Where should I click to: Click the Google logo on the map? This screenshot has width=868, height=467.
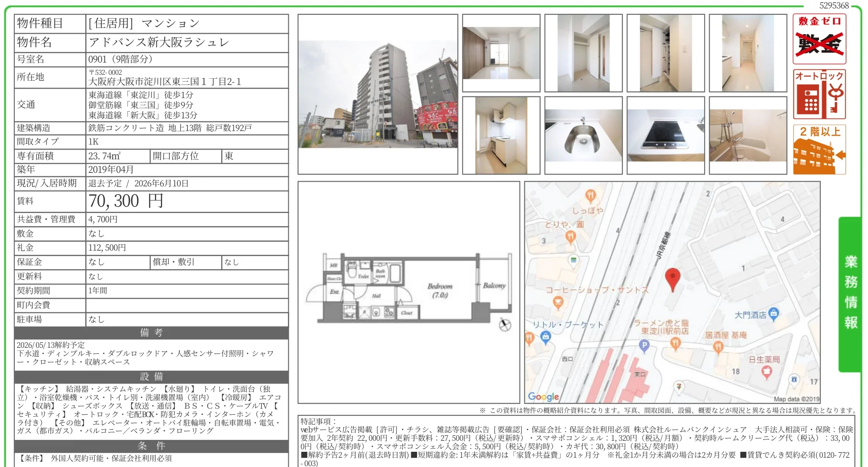[543, 396]
